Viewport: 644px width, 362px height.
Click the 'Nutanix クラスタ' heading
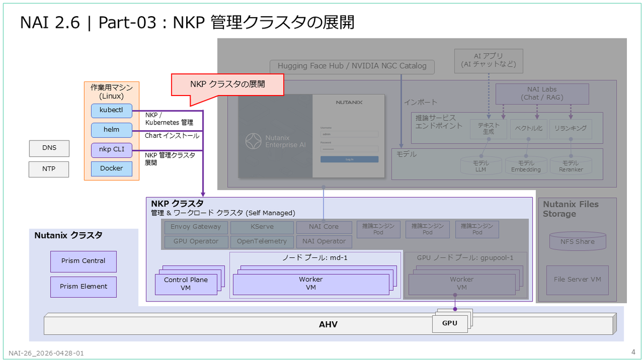click(68, 235)
